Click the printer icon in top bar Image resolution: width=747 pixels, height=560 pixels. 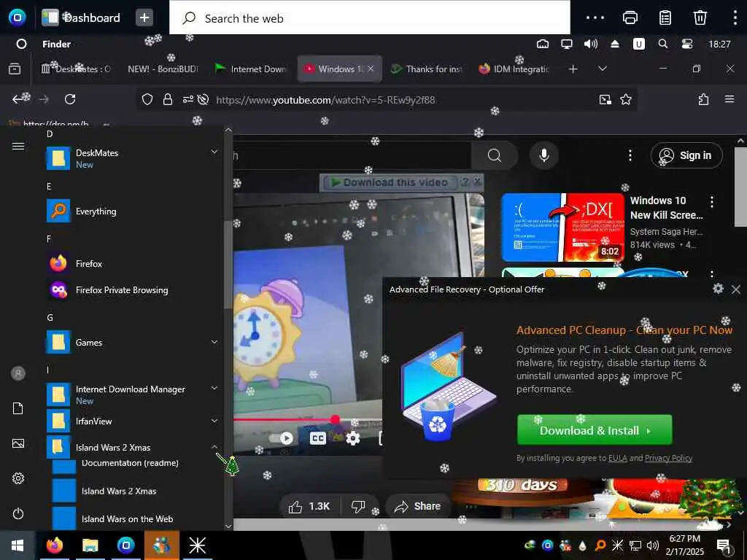[630, 17]
